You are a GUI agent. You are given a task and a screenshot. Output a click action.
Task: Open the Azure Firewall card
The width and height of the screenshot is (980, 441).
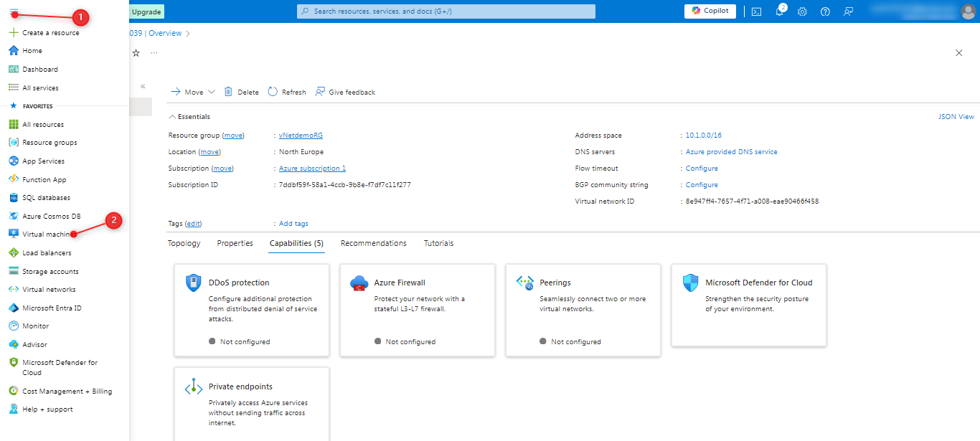418,310
